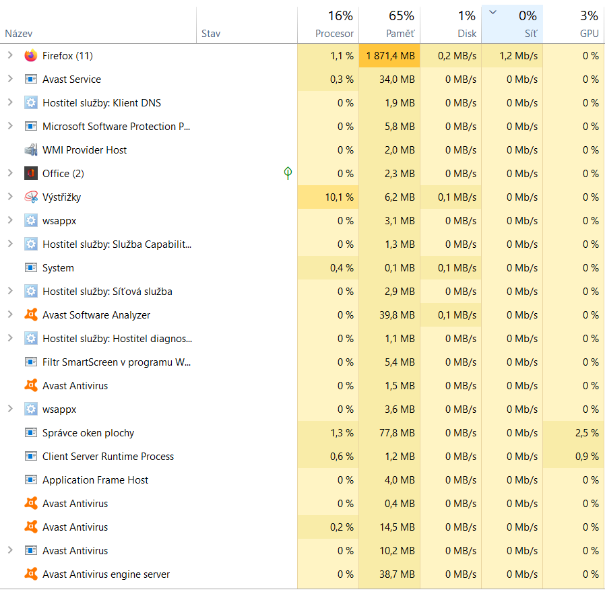The width and height of the screenshot is (605, 600).
Task: Expand Microsoft Software Protection row
Action: 10,126
